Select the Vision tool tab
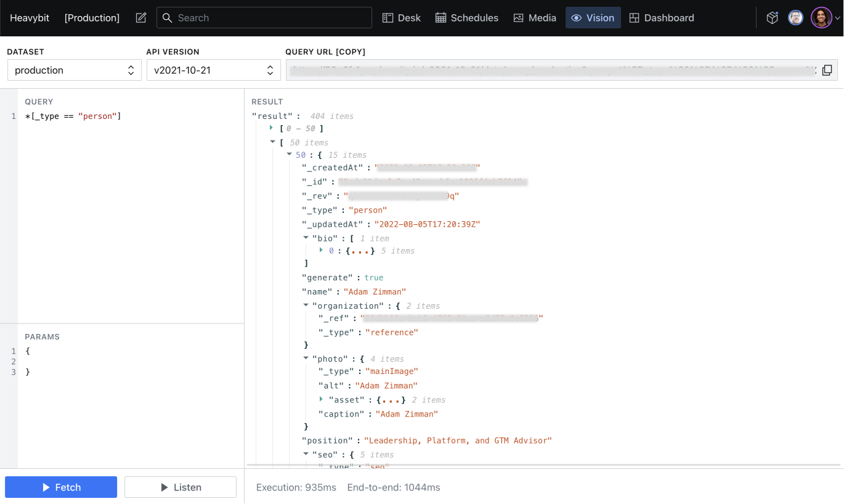Viewport: 844px width, 504px height. click(593, 18)
